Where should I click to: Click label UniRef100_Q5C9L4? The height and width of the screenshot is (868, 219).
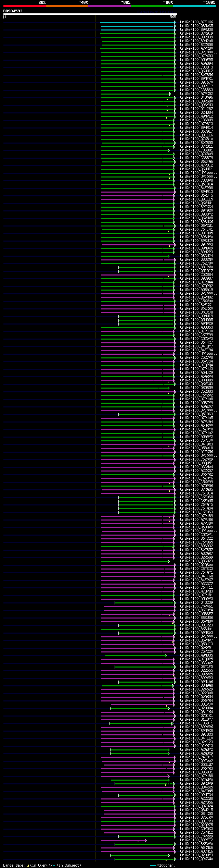click(196, 184)
